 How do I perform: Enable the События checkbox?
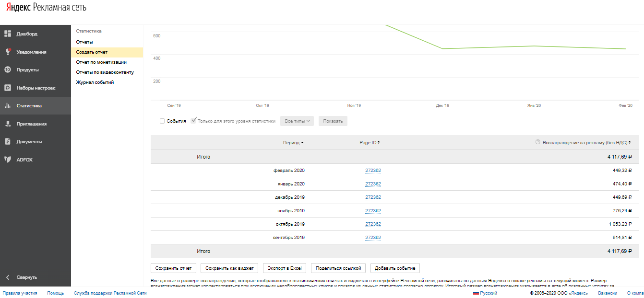coord(162,121)
